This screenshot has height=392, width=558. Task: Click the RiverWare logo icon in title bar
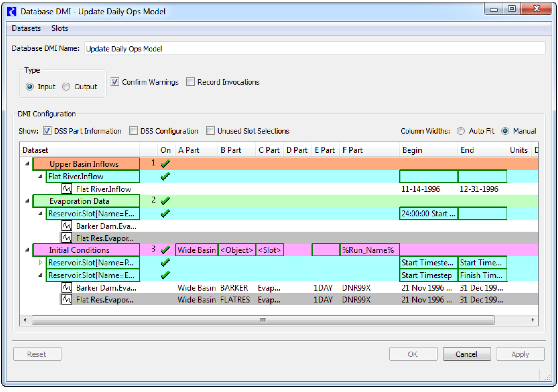coord(12,12)
